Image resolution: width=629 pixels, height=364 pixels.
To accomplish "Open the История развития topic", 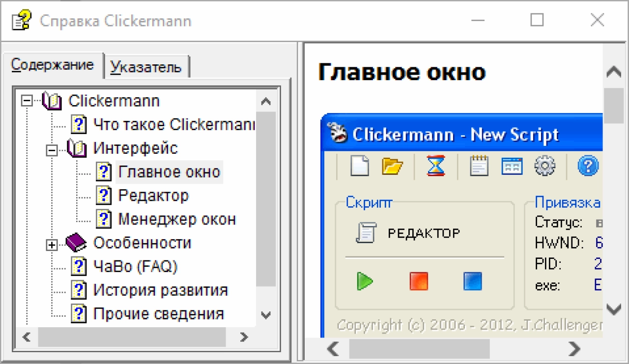I will coord(160,290).
